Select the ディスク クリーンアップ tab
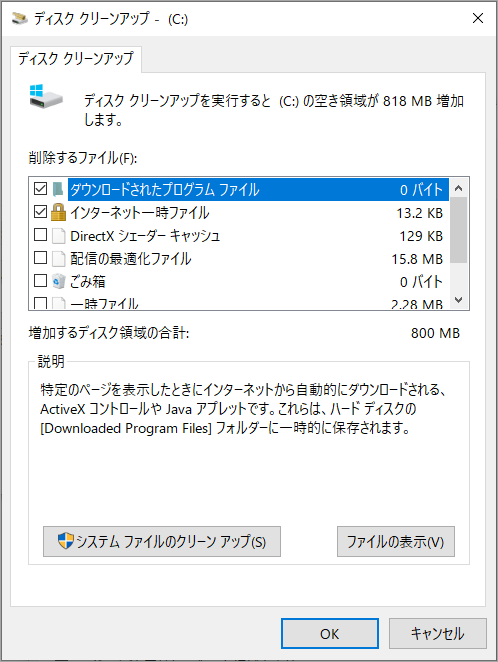This screenshot has height=662, width=498. pos(76,59)
